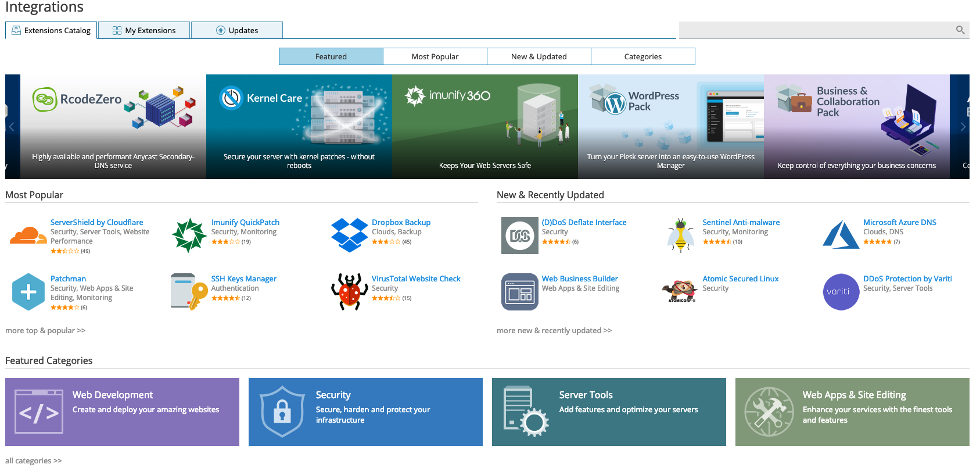Open the Updates tab
Image resolution: width=980 pixels, height=475 pixels.
237,30
